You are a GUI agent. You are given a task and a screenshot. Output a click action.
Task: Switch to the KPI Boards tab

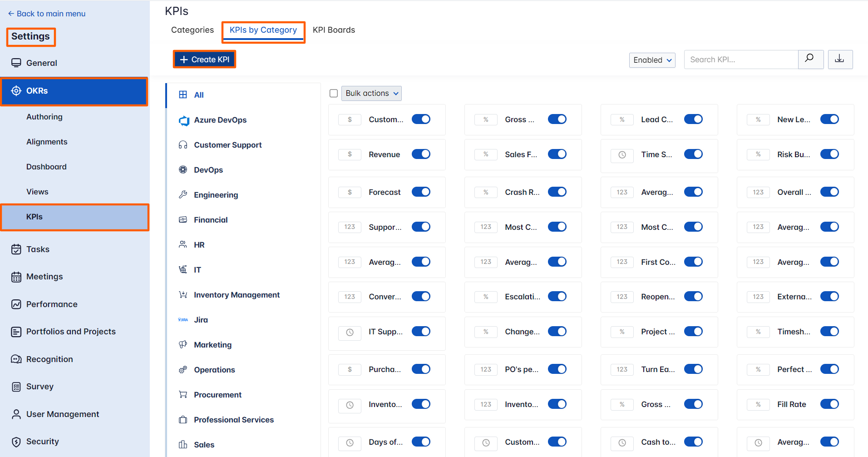click(x=334, y=30)
